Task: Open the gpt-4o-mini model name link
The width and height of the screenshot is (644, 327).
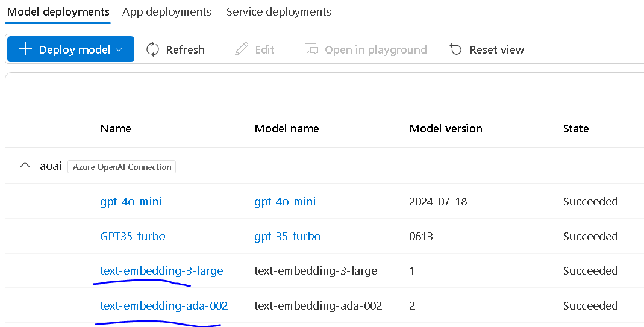Action: (285, 202)
